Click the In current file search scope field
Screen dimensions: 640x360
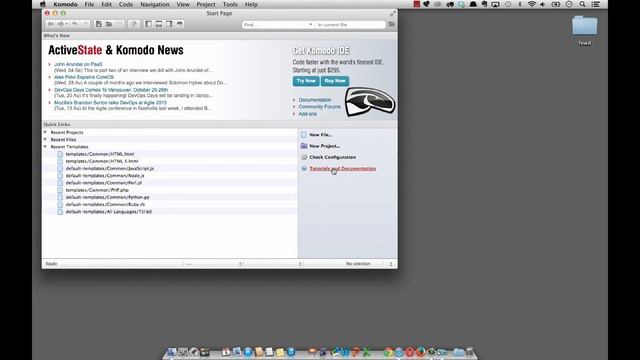(350, 24)
